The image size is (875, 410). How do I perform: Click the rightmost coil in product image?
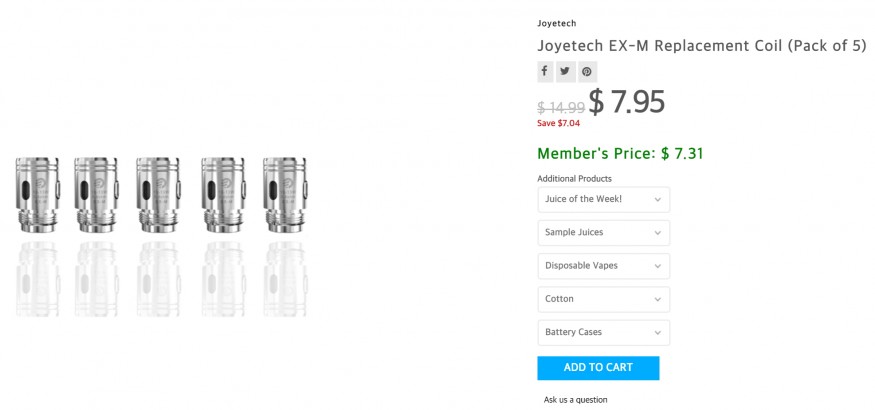[284, 191]
